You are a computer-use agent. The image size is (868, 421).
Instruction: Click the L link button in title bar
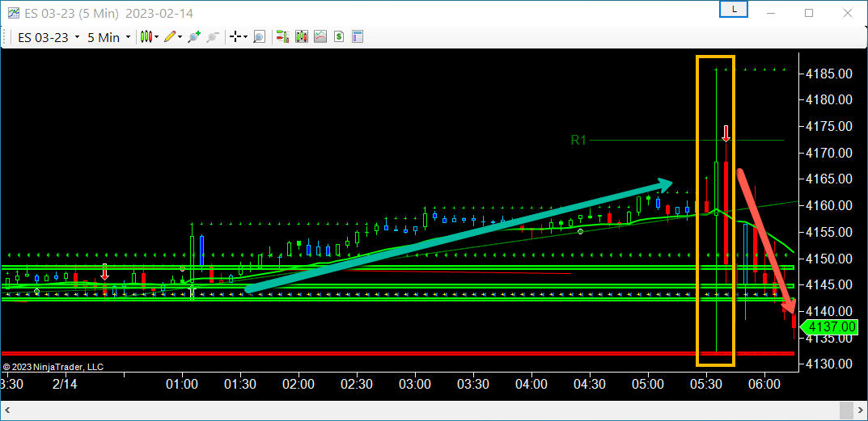734,10
